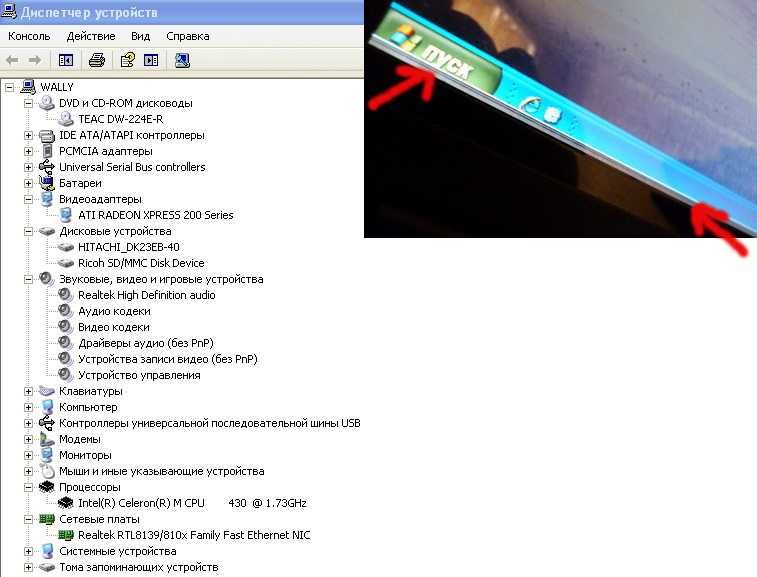The width and height of the screenshot is (757, 577).
Task: Click the Батареи category icon
Action: 47,183
